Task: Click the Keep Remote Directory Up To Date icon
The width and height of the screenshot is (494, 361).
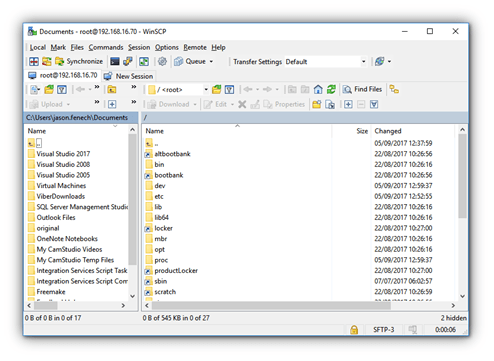Action: [144, 61]
